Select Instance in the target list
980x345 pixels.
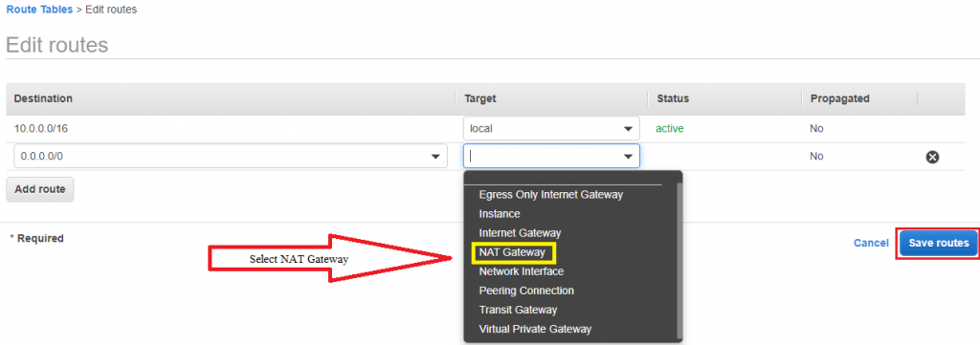point(499,214)
